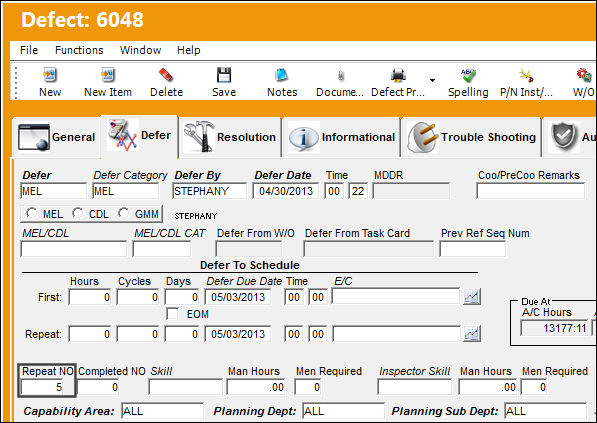
Task: Click the Repeat row Cycles field
Action: (x=138, y=334)
